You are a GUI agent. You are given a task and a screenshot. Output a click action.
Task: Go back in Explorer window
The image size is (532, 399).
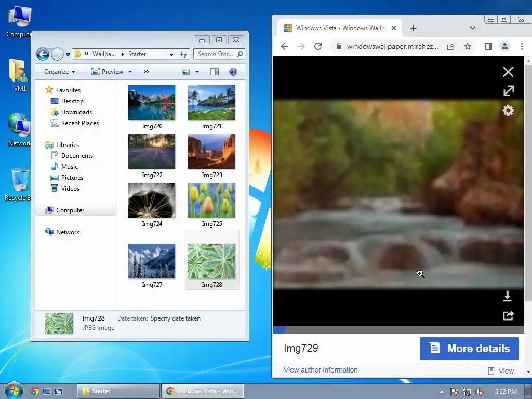(x=43, y=54)
